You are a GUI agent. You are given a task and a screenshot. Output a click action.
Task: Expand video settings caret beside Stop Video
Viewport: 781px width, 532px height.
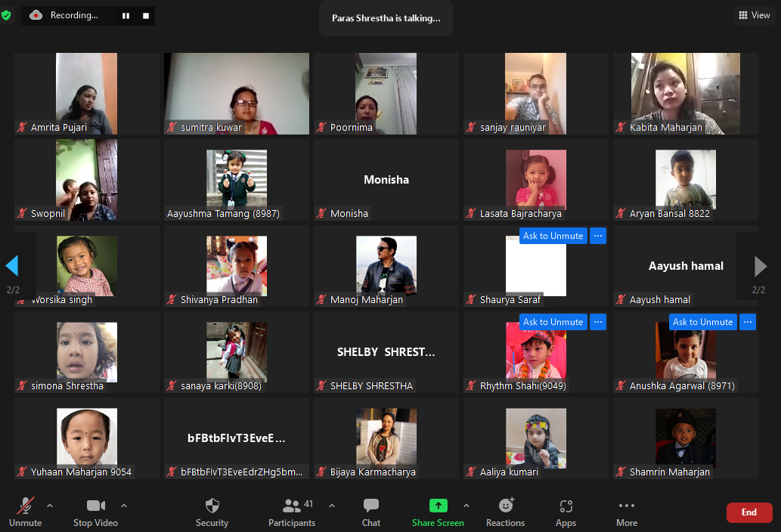coord(124,506)
